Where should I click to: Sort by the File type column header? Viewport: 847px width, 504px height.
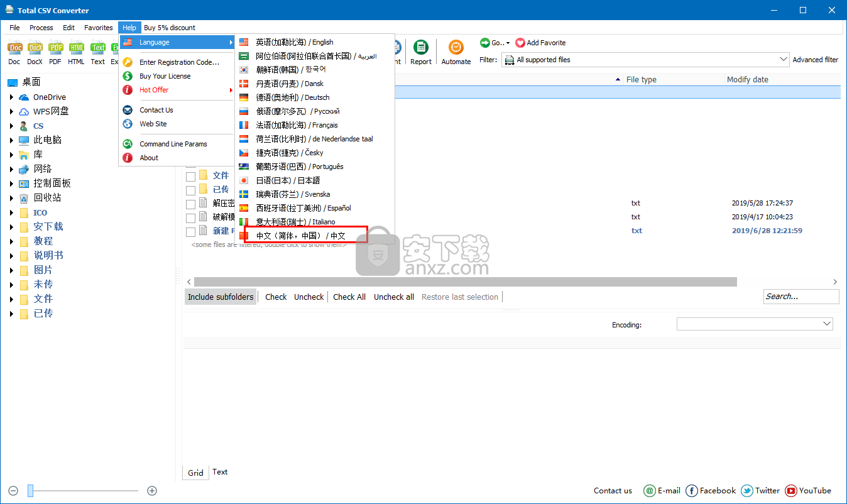click(x=641, y=79)
